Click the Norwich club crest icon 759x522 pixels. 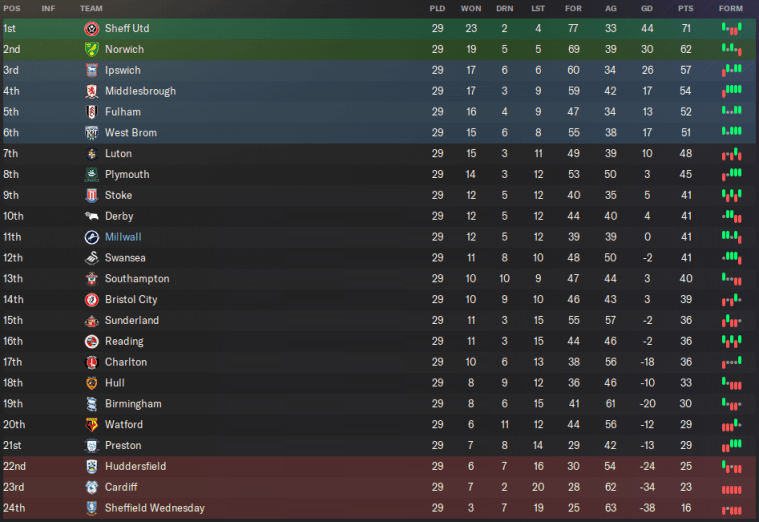[x=91, y=49]
